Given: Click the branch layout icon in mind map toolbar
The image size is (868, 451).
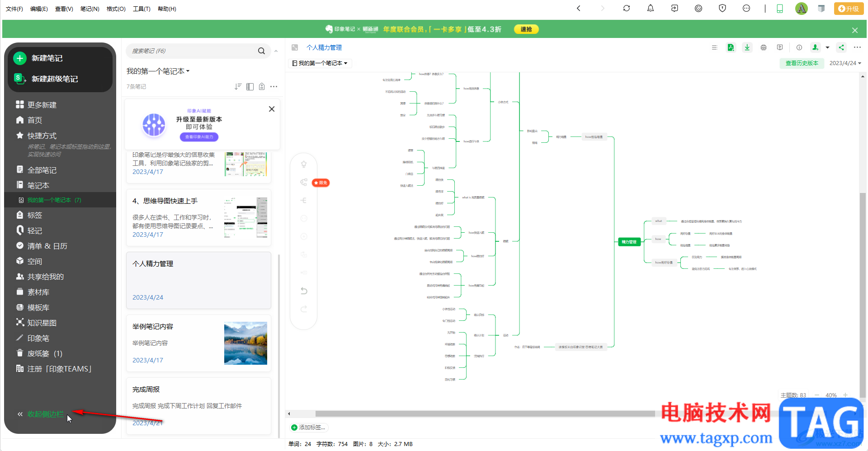Looking at the screenshot, I should [304, 200].
